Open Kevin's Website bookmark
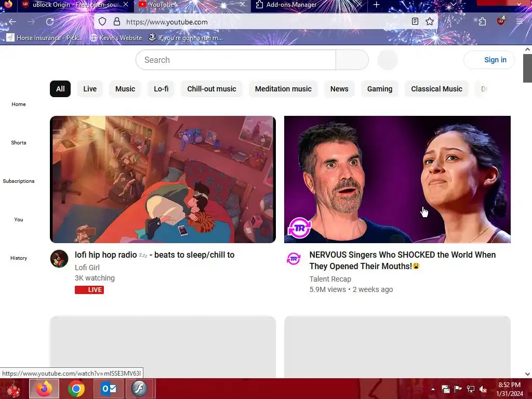This screenshot has height=399, width=532. (x=116, y=37)
